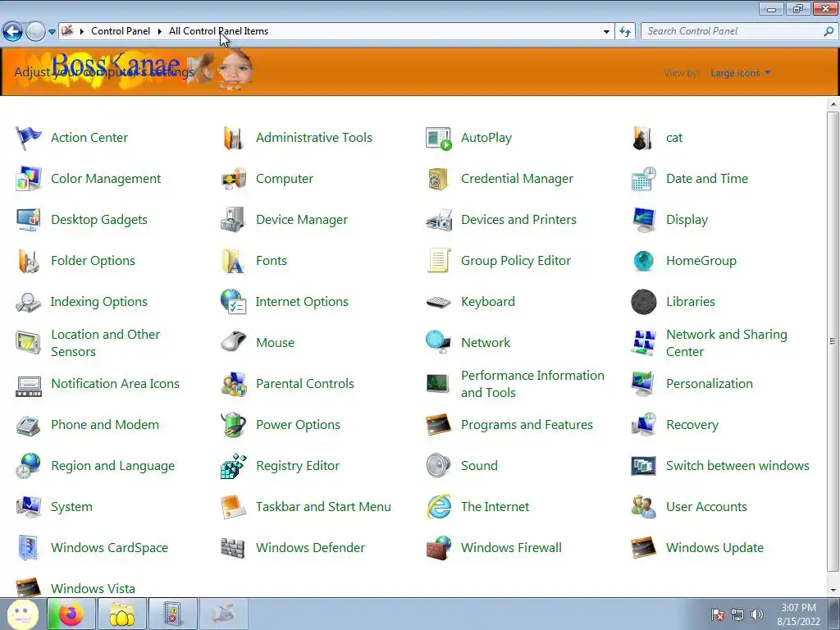Screen dimensions: 840x630
Task: Select the All Control Panel Items breadcrumb
Action: 218,31
